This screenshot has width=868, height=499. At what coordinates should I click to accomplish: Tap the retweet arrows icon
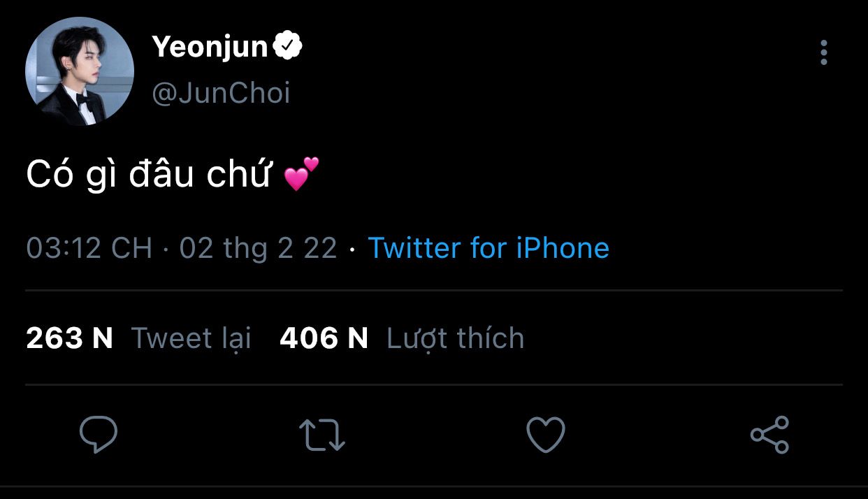click(322, 434)
